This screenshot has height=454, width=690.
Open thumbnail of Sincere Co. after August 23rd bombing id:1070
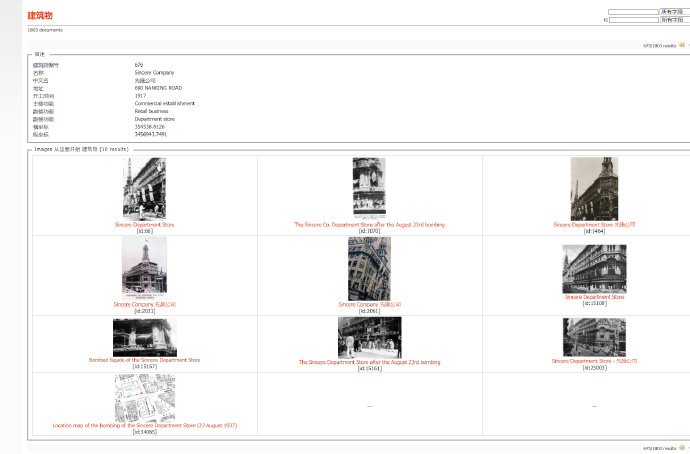(x=369, y=188)
